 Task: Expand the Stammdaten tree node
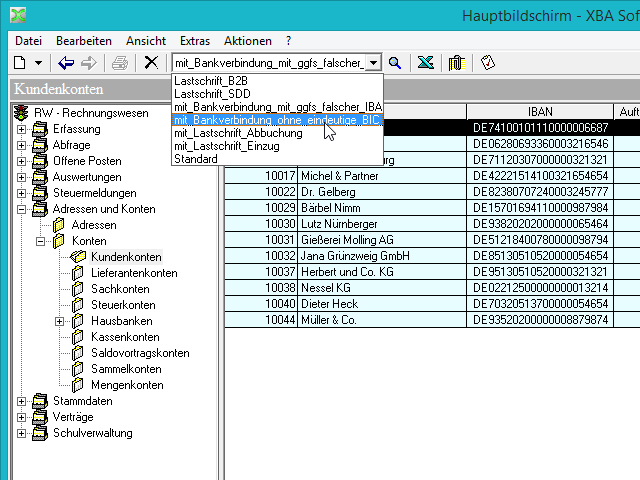(22, 401)
